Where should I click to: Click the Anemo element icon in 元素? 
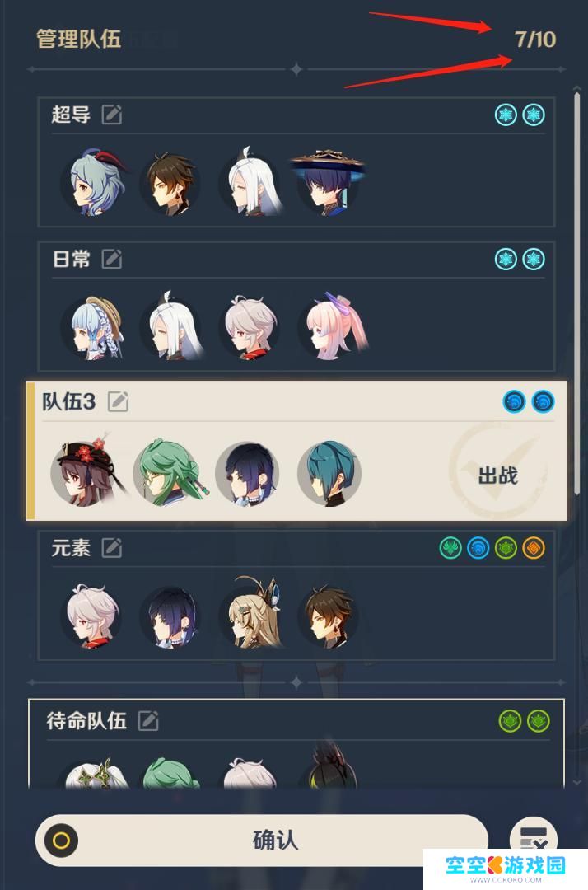(x=450, y=548)
